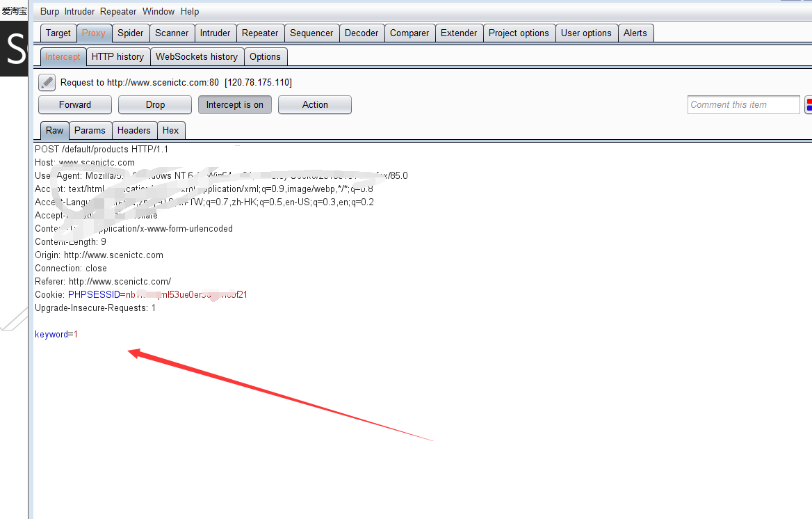The image size is (812, 519).
Task: Switch to the Sequencer tab
Action: tap(311, 33)
